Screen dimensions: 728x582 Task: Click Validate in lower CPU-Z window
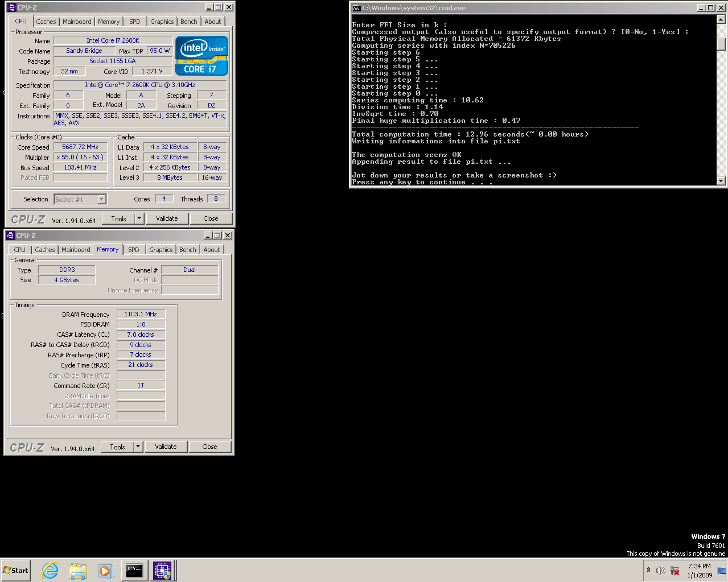coord(166,447)
